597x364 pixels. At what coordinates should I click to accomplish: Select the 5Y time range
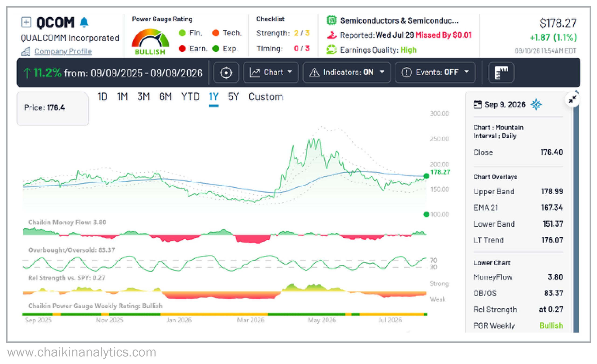click(x=233, y=97)
